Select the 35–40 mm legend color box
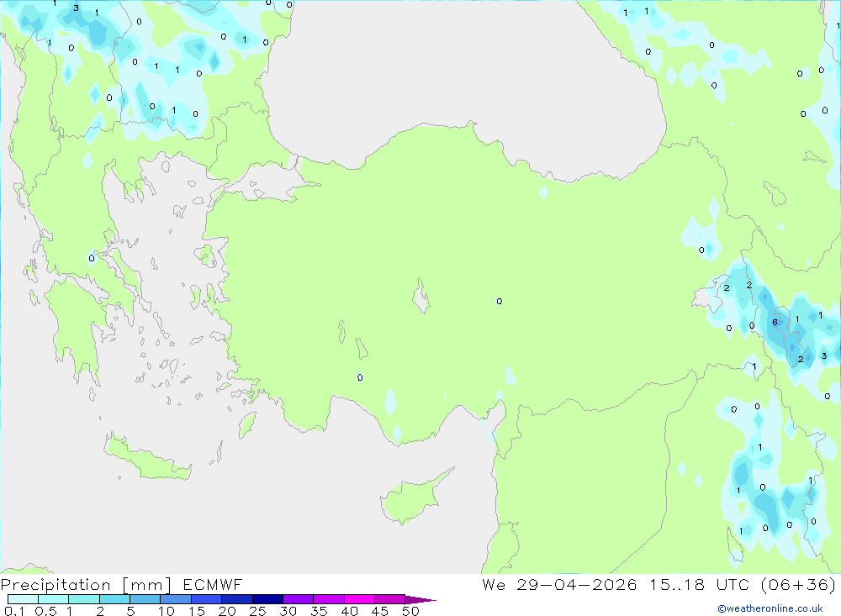This screenshot has width=841, height=616. click(328, 599)
